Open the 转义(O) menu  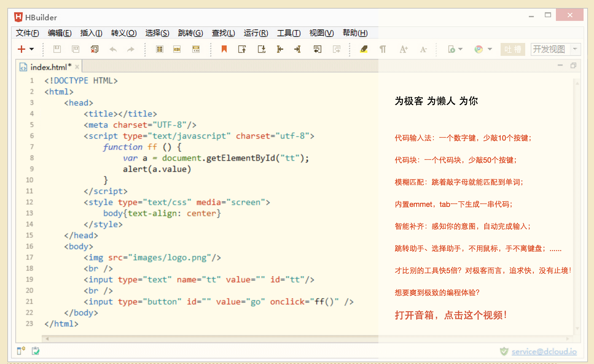(124, 33)
